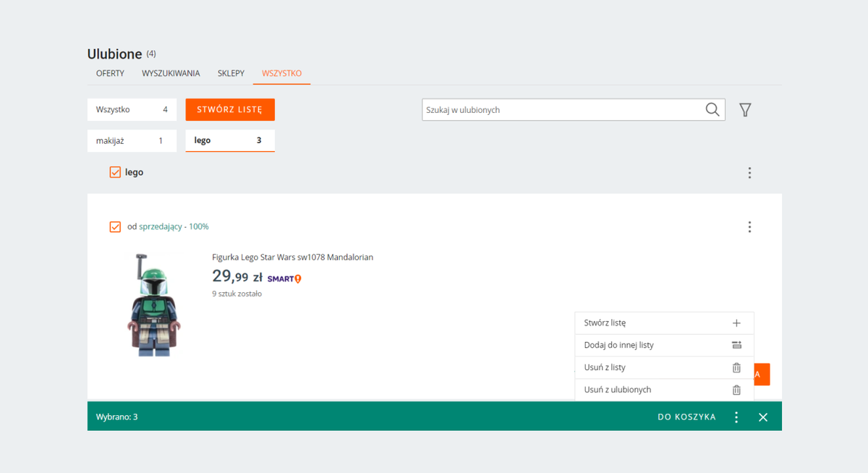
Task: Open three-dot menu in seller row
Action: click(x=749, y=227)
